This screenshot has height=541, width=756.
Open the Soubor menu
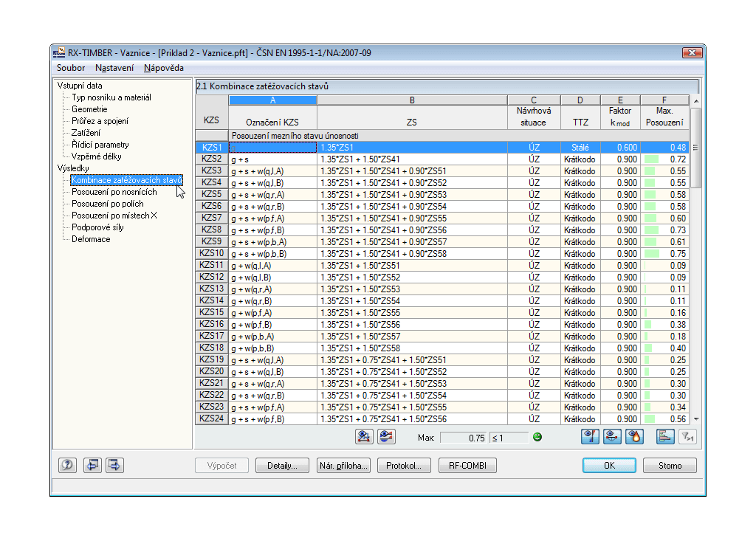pyautogui.click(x=71, y=68)
